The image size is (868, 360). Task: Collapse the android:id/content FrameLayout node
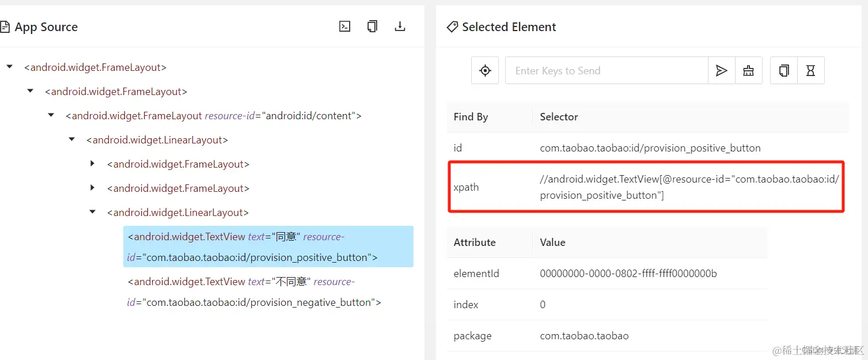point(51,116)
